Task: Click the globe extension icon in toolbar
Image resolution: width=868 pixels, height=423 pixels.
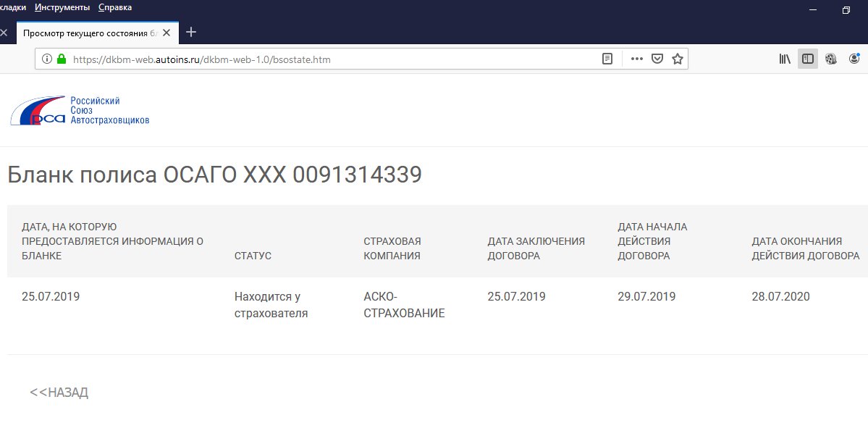Action: [831, 59]
